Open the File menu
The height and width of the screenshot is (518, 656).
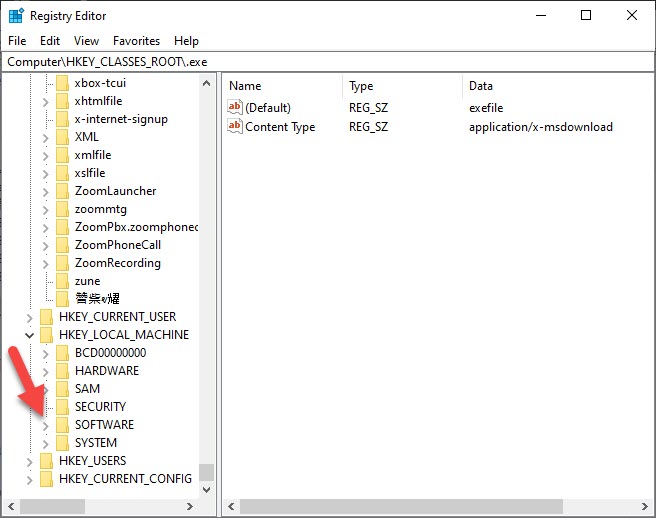pos(17,41)
